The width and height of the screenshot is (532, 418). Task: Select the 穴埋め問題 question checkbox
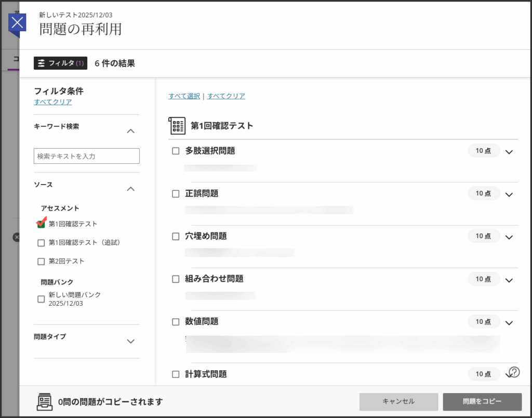[176, 237]
